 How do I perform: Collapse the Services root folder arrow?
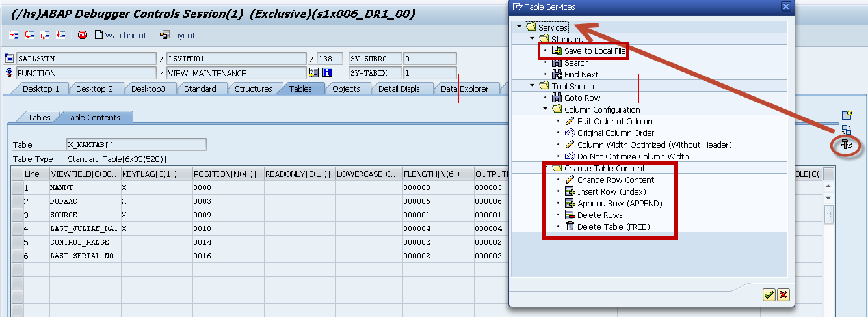click(x=519, y=27)
